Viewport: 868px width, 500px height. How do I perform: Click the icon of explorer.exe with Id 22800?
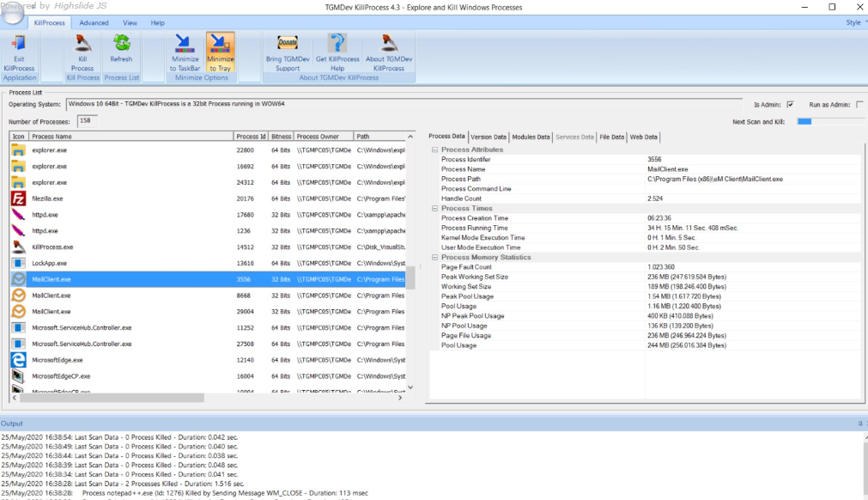pos(18,150)
